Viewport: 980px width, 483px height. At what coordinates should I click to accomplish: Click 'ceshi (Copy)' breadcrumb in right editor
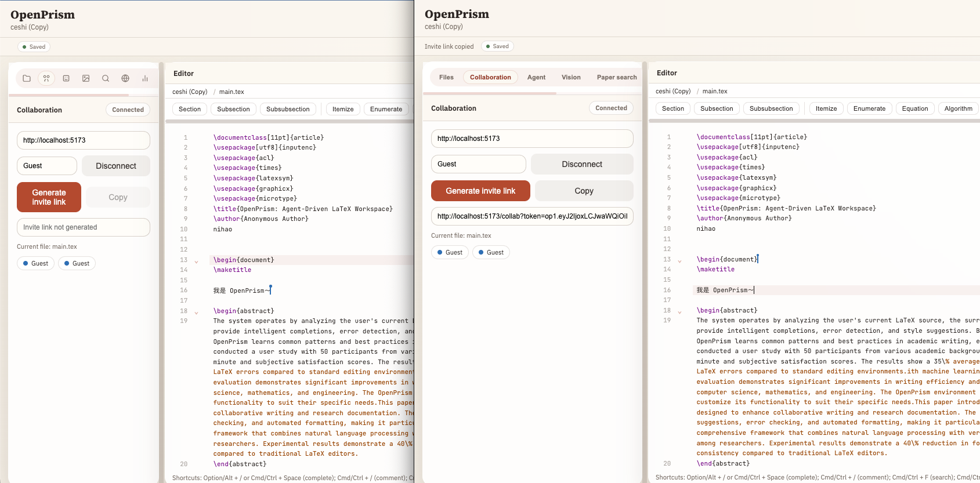coord(673,91)
